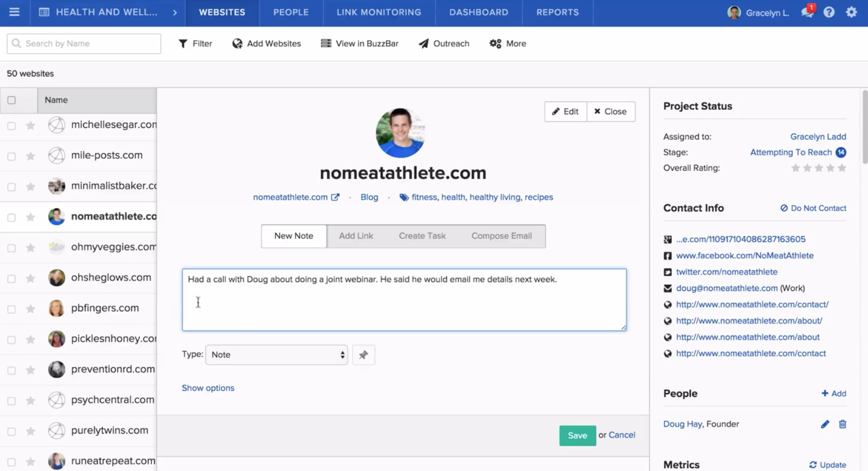Select the Create Task tab

click(422, 236)
